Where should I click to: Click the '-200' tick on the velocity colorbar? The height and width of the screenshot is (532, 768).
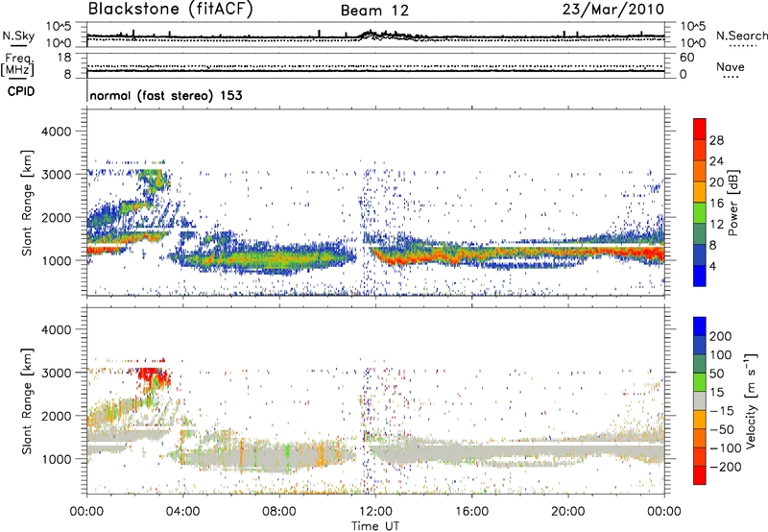(724, 467)
